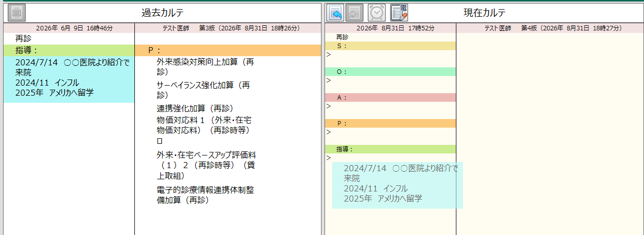644x235 pixels.
Task: Click the input line under current chart P：
Action: pos(390,132)
